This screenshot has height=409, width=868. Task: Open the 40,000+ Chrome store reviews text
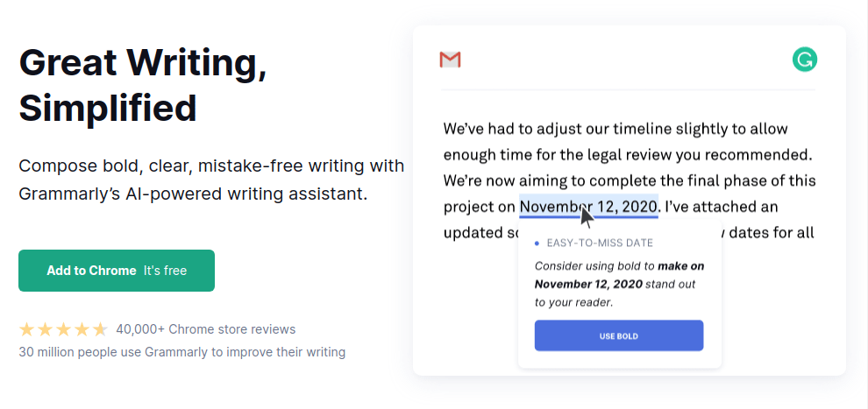[x=206, y=329]
